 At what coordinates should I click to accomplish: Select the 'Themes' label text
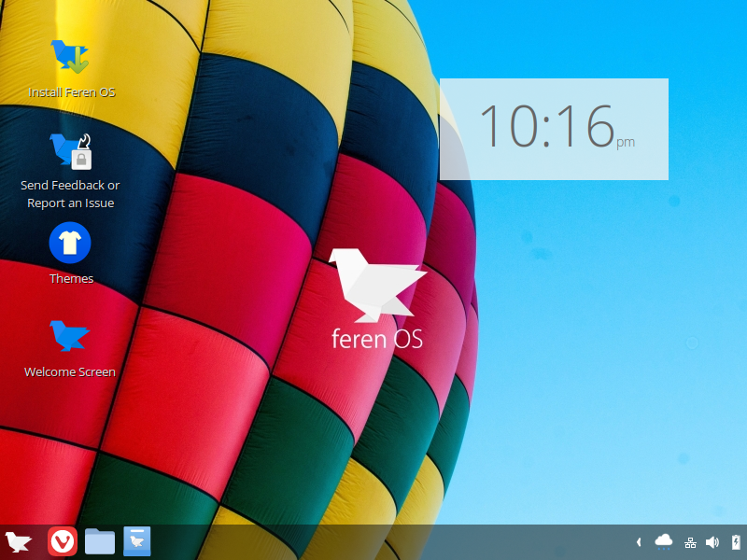click(72, 278)
